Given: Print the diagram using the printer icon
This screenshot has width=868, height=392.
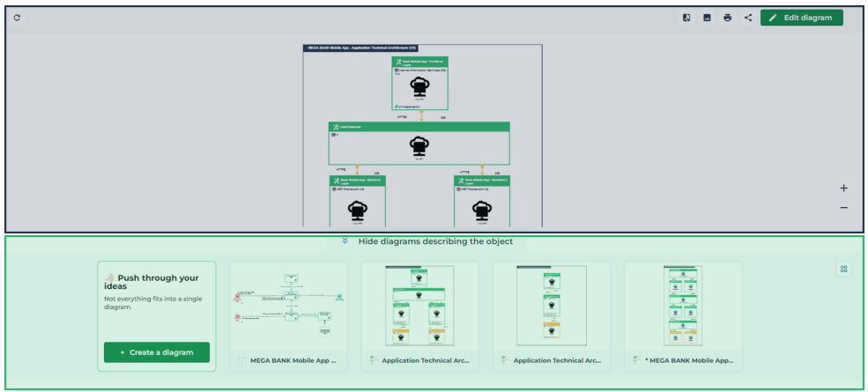Looking at the screenshot, I should pyautogui.click(x=727, y=18).
